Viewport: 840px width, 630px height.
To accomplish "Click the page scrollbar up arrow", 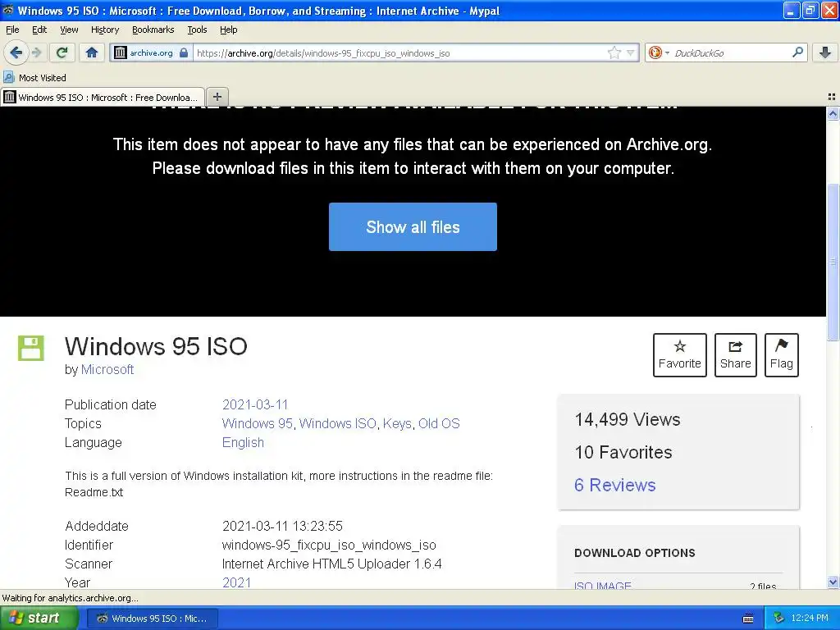I will 833,113.
